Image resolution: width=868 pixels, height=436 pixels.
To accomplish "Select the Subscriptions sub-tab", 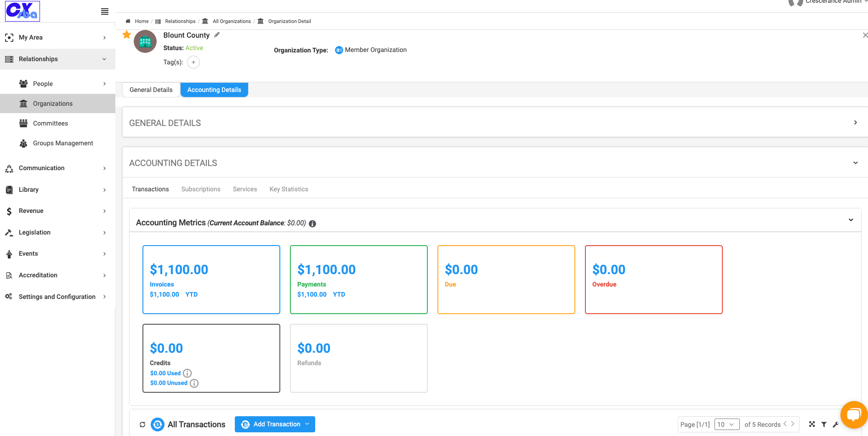I will click(201, 189).
